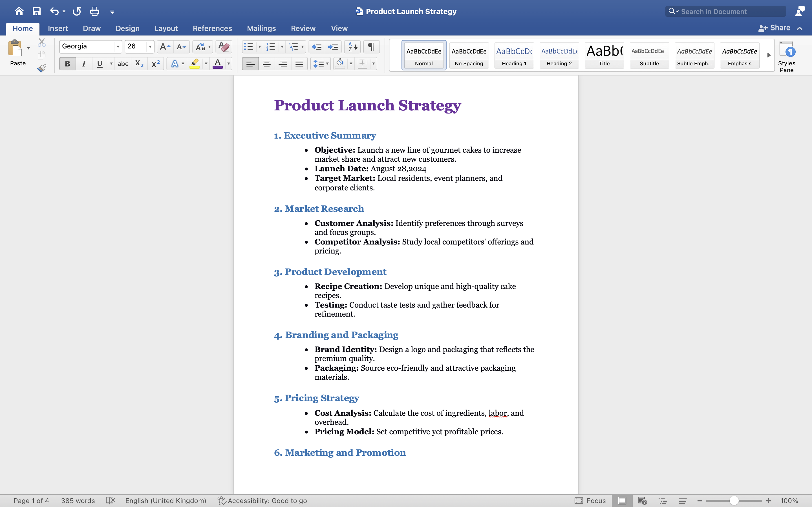Apply the Heading 1 style
Viewport: 812px width, 507px height.
(514, 55)
